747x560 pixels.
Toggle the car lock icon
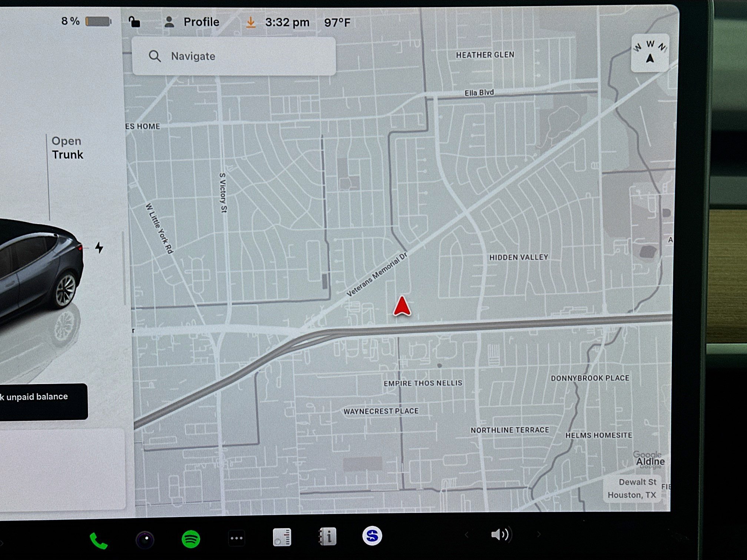click(x=134, y=22)
